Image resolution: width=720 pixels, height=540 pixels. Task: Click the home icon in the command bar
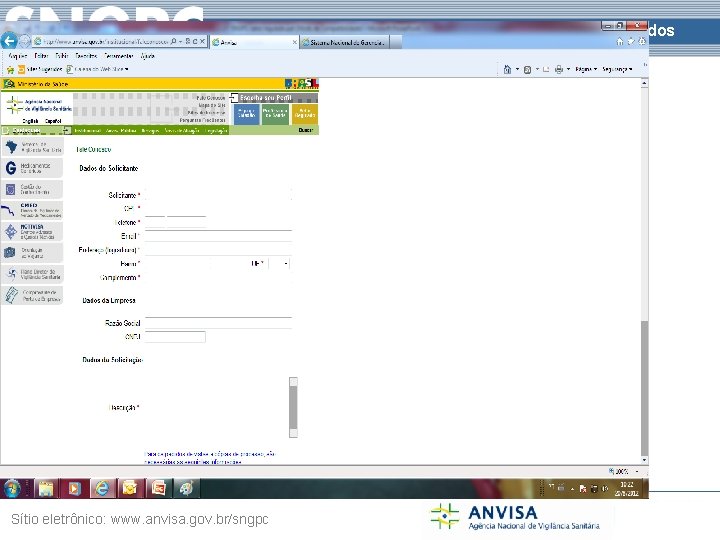point(507,69)
